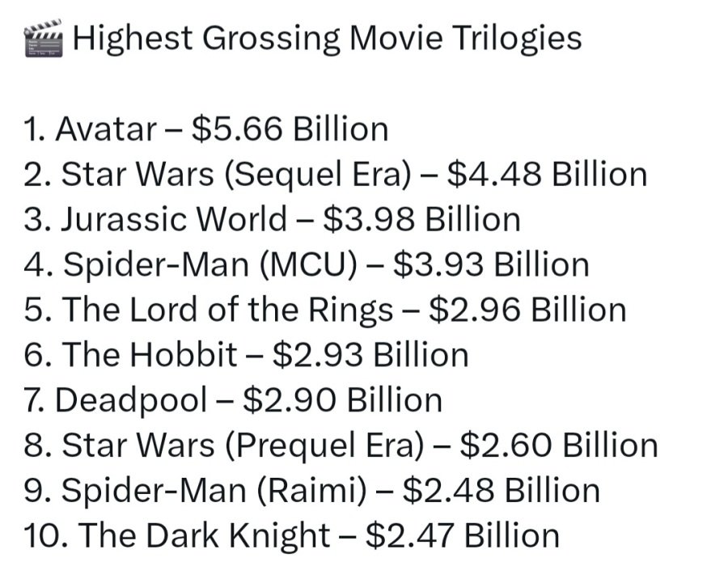
Task: Select 'Star Wars (Sequel Era)' entry name
Action: click(x=235, y=175)
